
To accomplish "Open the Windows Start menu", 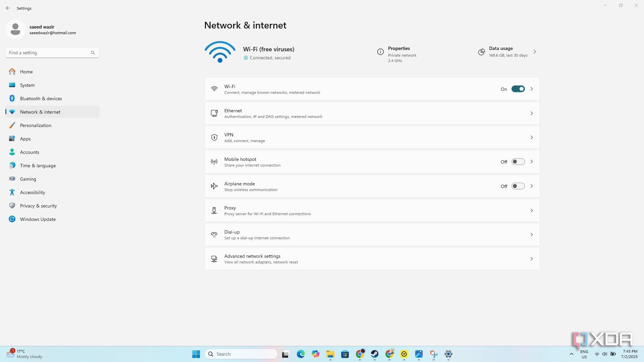I will coord(196,354).
